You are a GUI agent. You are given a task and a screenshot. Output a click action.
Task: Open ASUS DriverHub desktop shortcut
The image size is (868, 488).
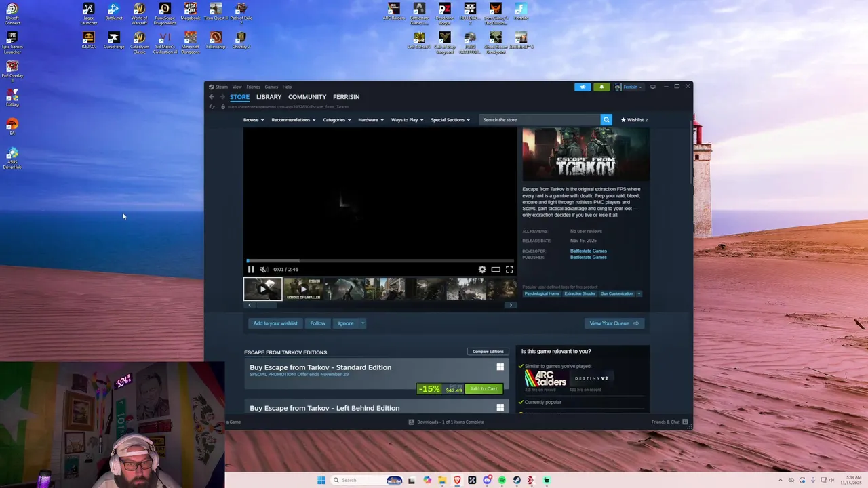(x=12, y=159)
